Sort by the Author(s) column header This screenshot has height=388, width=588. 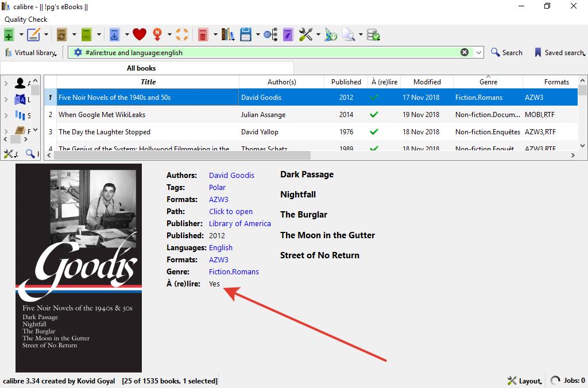tap(281, 82)
